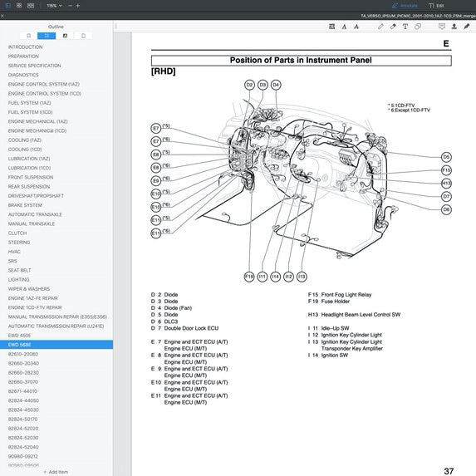Image resolution: width=476 pixels, height=476 pixels.
Task: Open LUBRICATION (1AZ) outline entry
Action: [29, 159]
